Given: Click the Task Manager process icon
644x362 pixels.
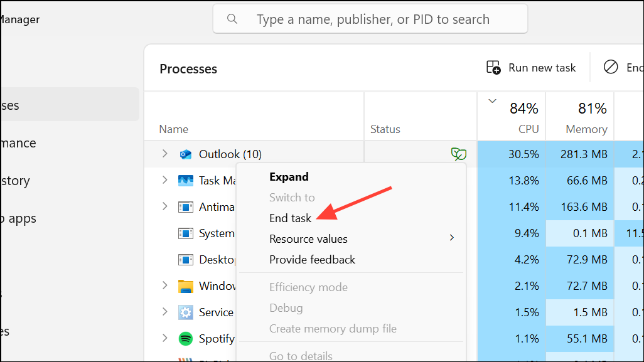Looking at the screenshot, I should (186, 180).
